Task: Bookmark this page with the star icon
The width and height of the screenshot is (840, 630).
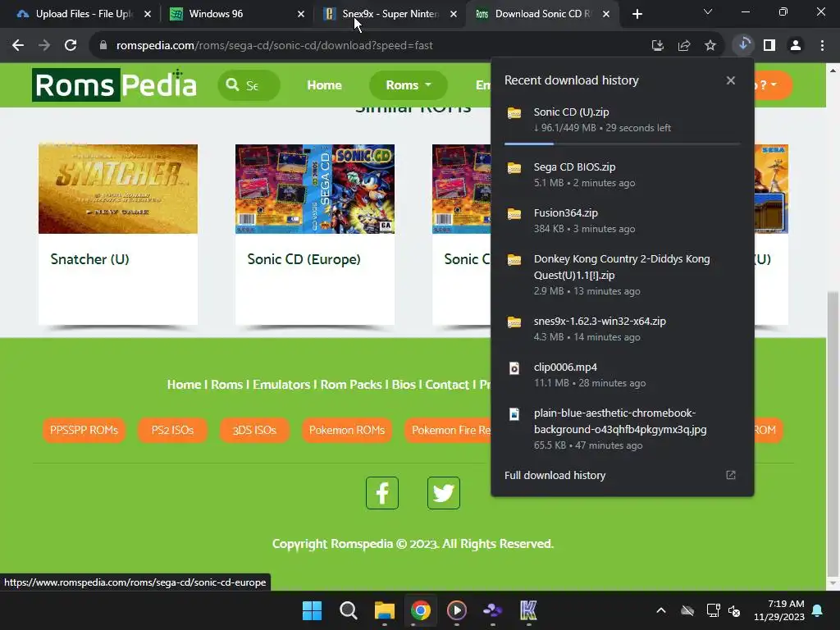Action: pyautogui.click(x=710, y=46)
